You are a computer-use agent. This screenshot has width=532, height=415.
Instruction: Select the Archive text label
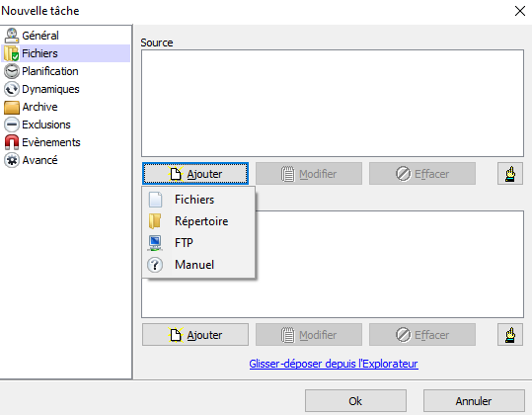(x=40, y=107)
